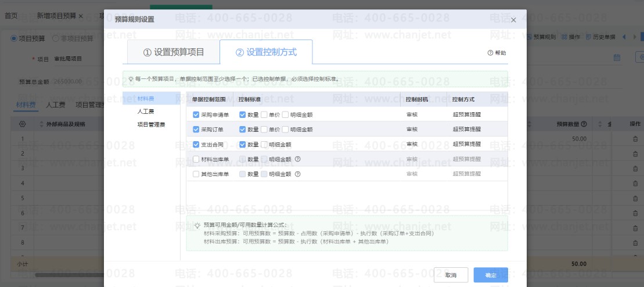Open 帮助 help in the dialog

497,53
